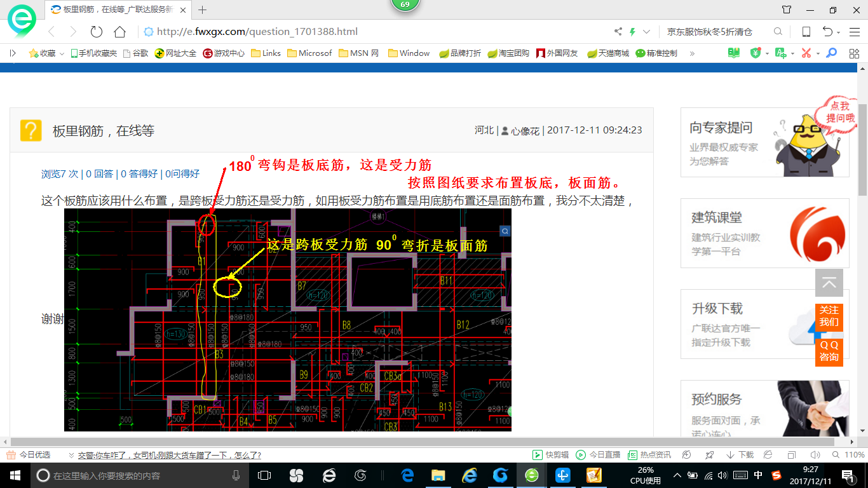Open a new tab with plus button

pyautogui.click(x=203, y=10)
